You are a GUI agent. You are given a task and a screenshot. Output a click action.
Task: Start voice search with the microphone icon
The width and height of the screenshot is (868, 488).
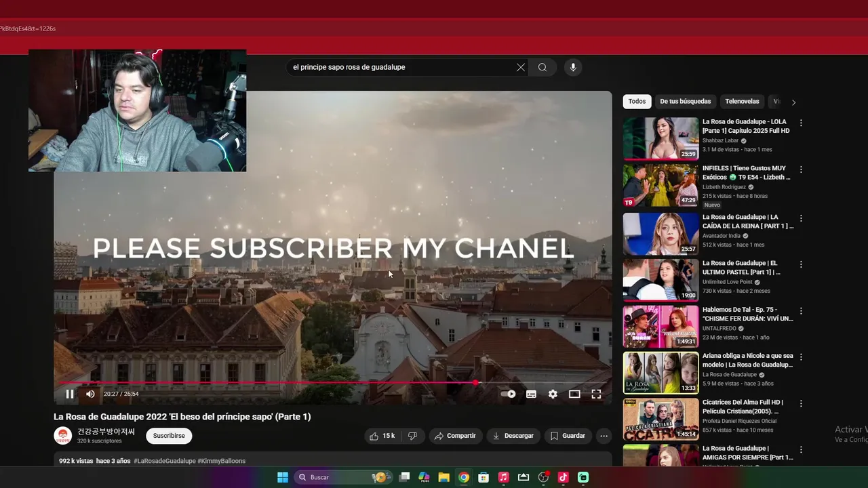coord(573,67)
